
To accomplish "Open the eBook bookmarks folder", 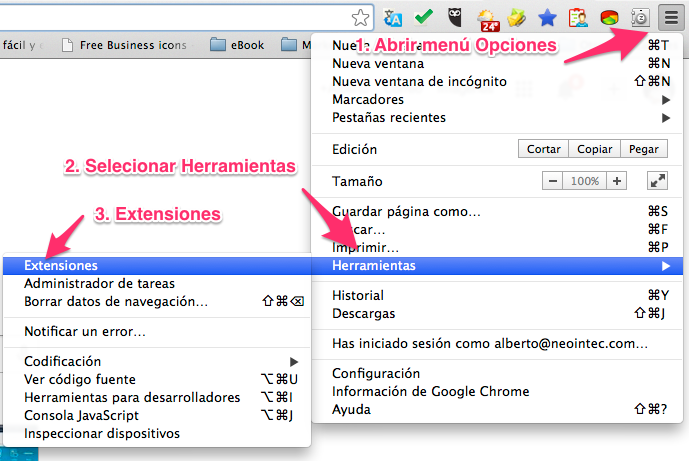I will click(237, 45).
